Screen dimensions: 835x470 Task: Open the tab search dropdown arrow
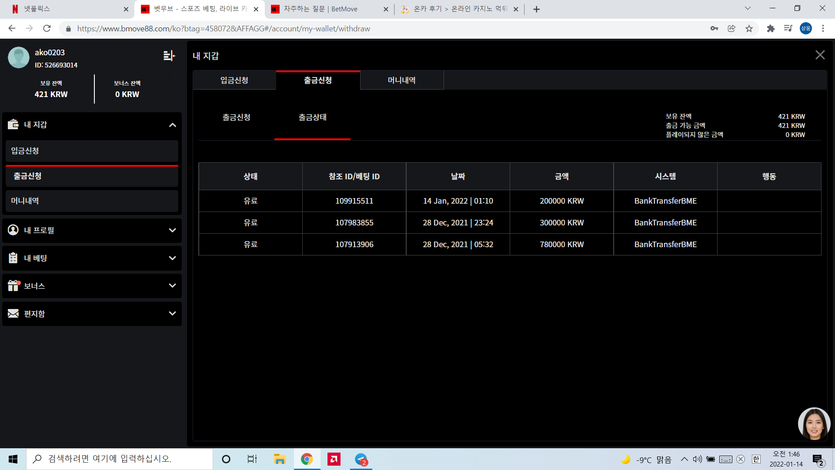748,9
